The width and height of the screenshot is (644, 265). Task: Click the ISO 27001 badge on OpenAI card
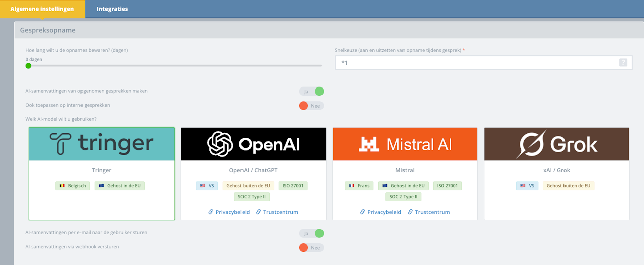[x=293, y=186]
